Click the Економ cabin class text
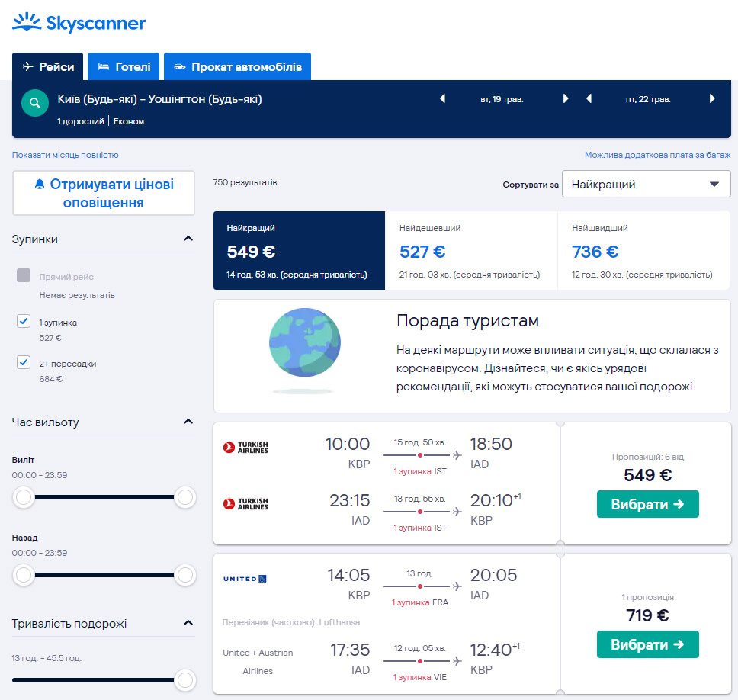738x700 pixels. coord(129,121)
